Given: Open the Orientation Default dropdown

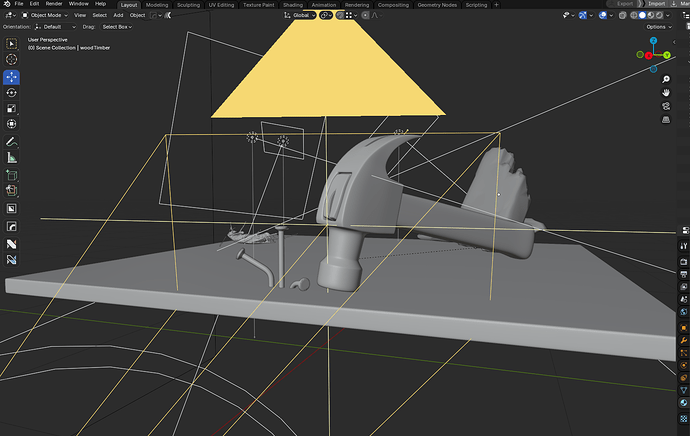Looking at the screenshot, I should tap(55, 27).
